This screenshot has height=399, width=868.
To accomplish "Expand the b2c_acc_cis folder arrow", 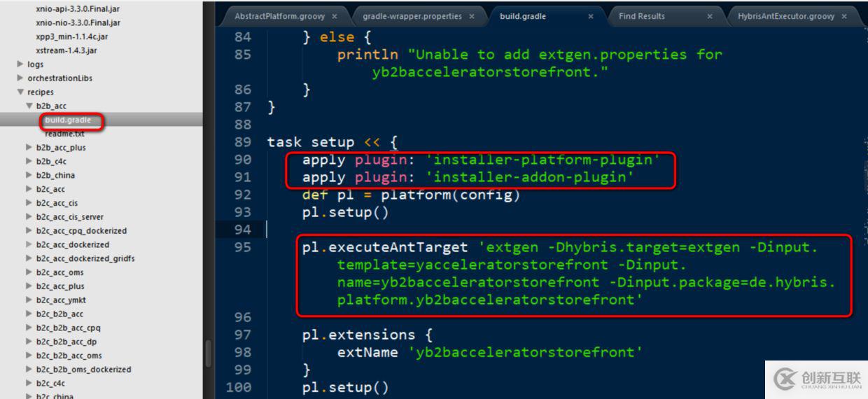I will pyautogui.click(x=29, y=203).
